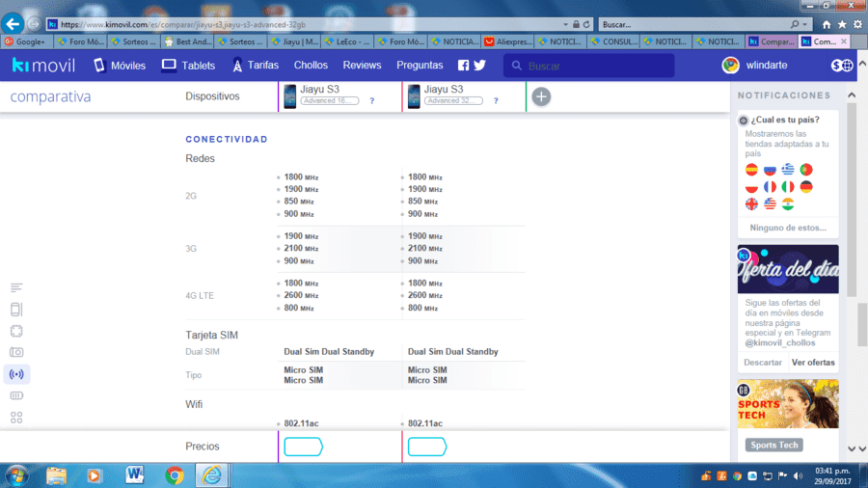Image resolution: width=868 pixels, height=488 pixels.
Task: Jump to extras grid sidebar icon
Action: (x=16, y=418)
